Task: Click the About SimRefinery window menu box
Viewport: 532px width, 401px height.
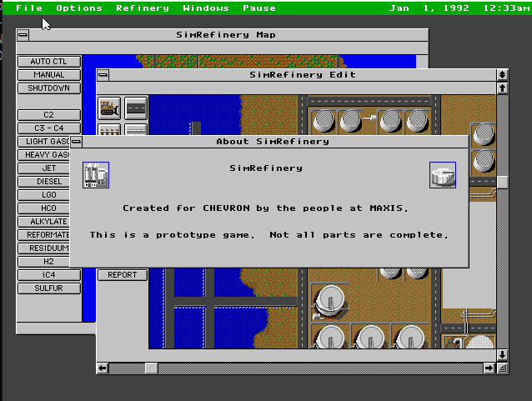Action: tap(76, 142)
